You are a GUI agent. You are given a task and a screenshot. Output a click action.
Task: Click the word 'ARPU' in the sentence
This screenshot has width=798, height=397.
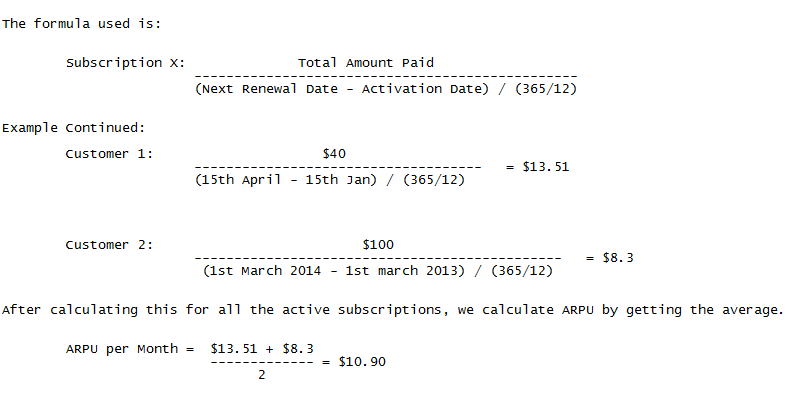click(578, 310)
